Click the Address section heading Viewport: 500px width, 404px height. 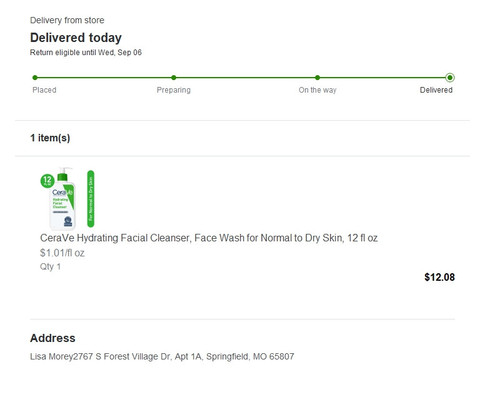click(53, 338)
